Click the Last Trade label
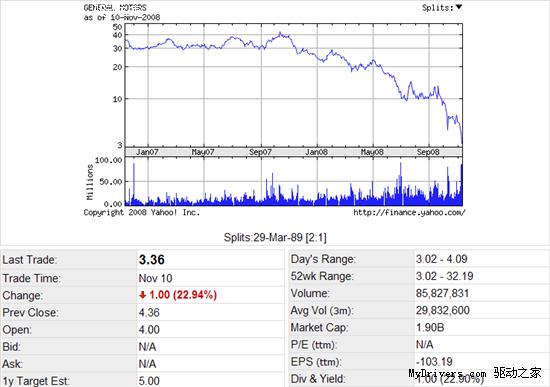 [x=30, y=260]
